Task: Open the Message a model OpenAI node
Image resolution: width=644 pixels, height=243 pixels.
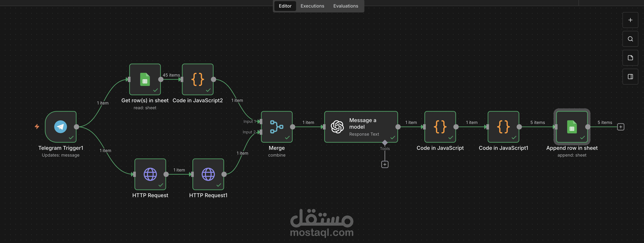Action: point(361,127)
